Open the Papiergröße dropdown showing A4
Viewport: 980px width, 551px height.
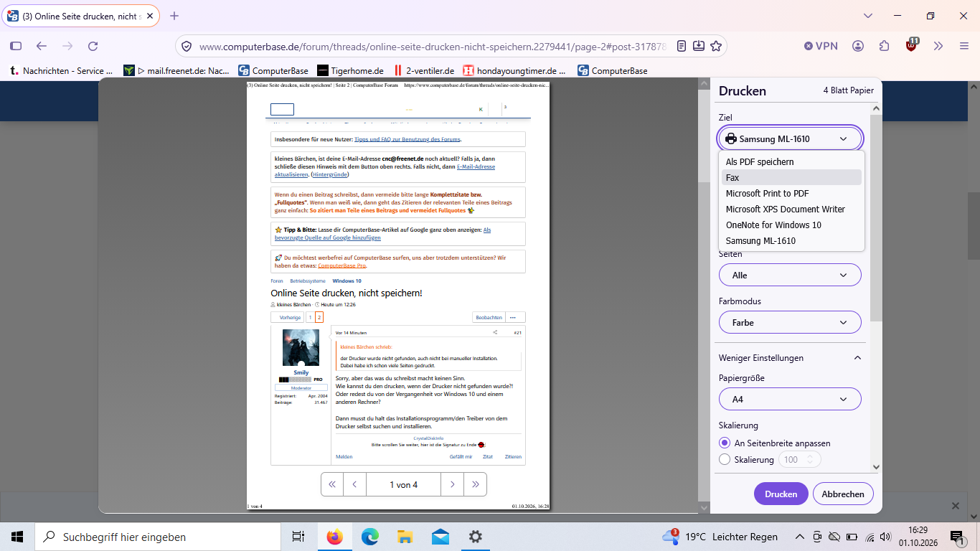(790, 399)
